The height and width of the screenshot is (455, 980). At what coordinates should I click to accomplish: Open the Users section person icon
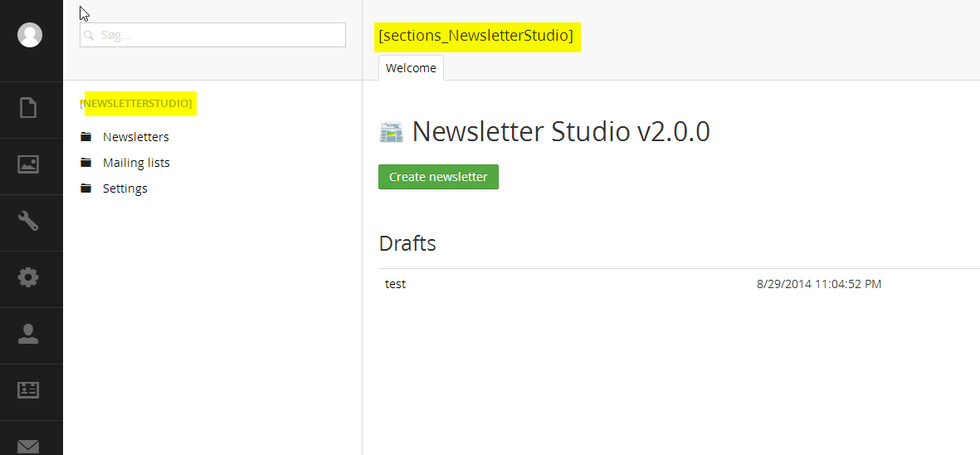pyautogui.click(x=28, y=334)
